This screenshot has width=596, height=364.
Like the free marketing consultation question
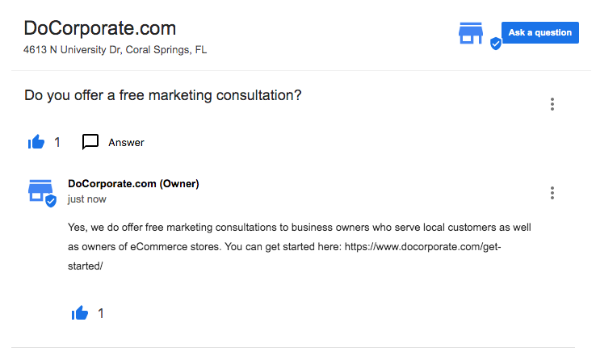pyautogui.click(x=36, y=143)
